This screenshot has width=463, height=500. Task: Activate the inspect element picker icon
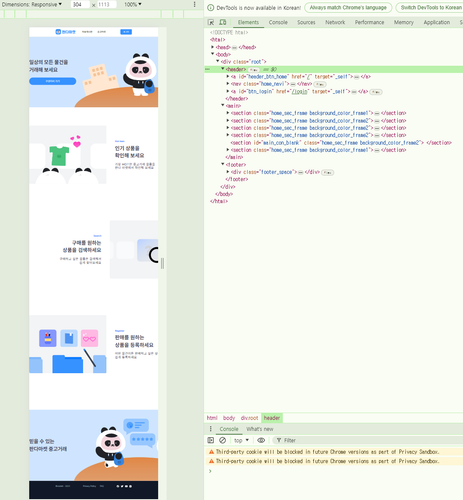click(211, 22)
